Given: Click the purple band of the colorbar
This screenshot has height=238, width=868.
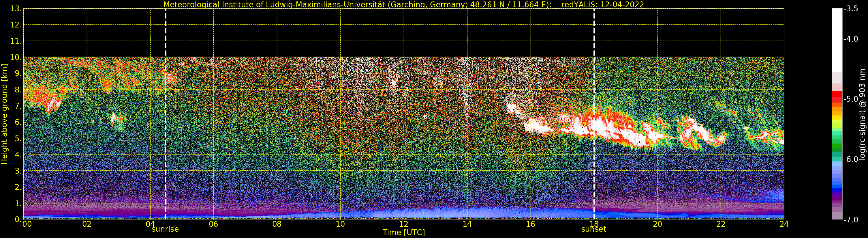Looking at the screenshot, I should click(x=837, y=198).
